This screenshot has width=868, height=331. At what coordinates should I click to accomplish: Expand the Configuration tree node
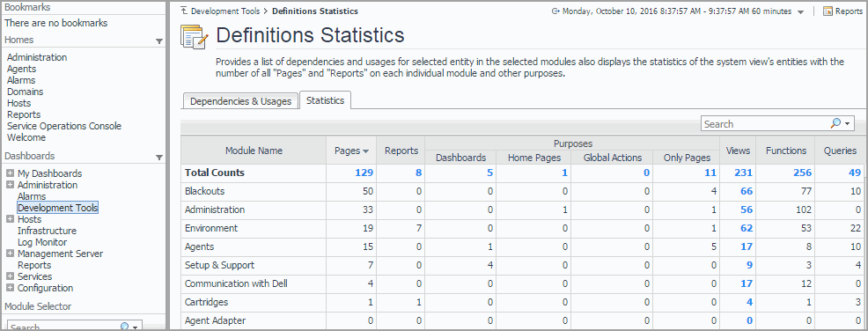pyautogui.click(x=10, y=289)
